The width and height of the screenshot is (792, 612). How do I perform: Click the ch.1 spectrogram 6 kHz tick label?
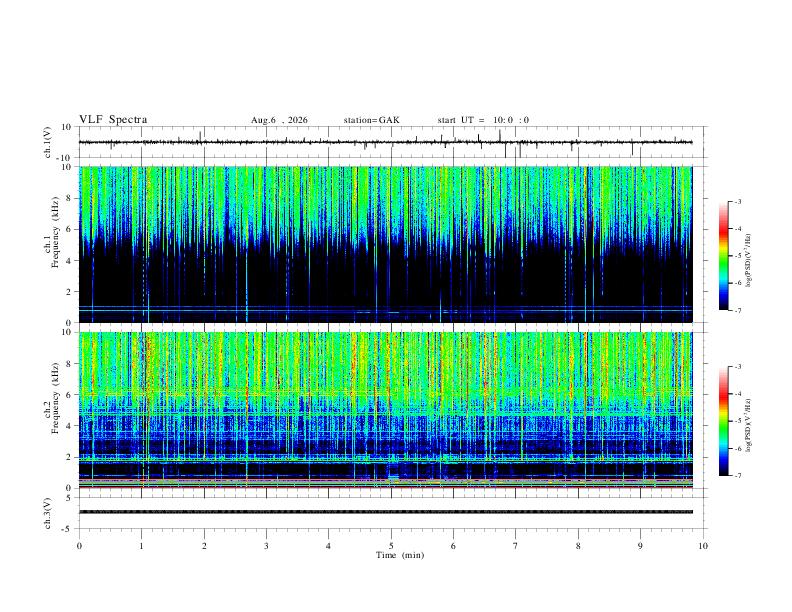pos(71,229)
